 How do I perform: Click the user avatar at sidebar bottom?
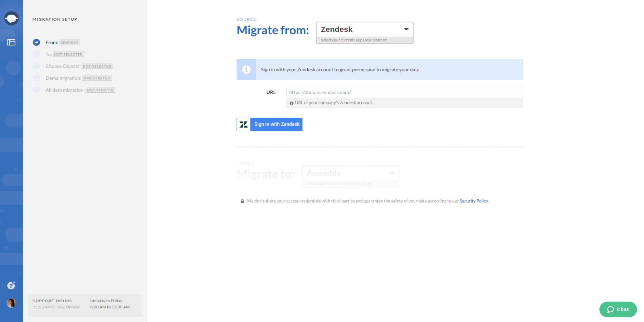(11, 303)
